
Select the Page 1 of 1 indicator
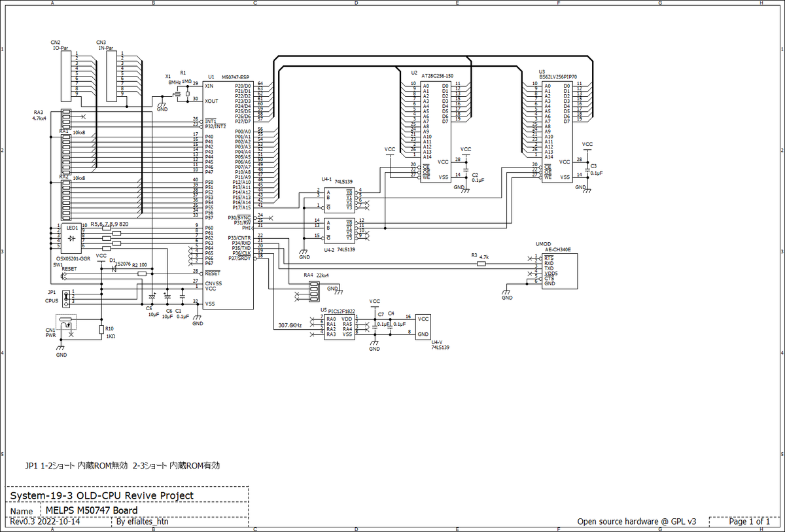coord(749,522)
